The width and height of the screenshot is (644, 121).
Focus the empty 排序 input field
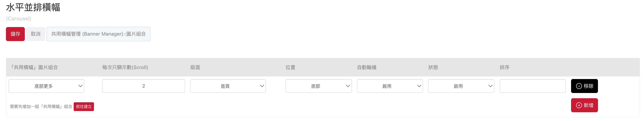(533, 86)
